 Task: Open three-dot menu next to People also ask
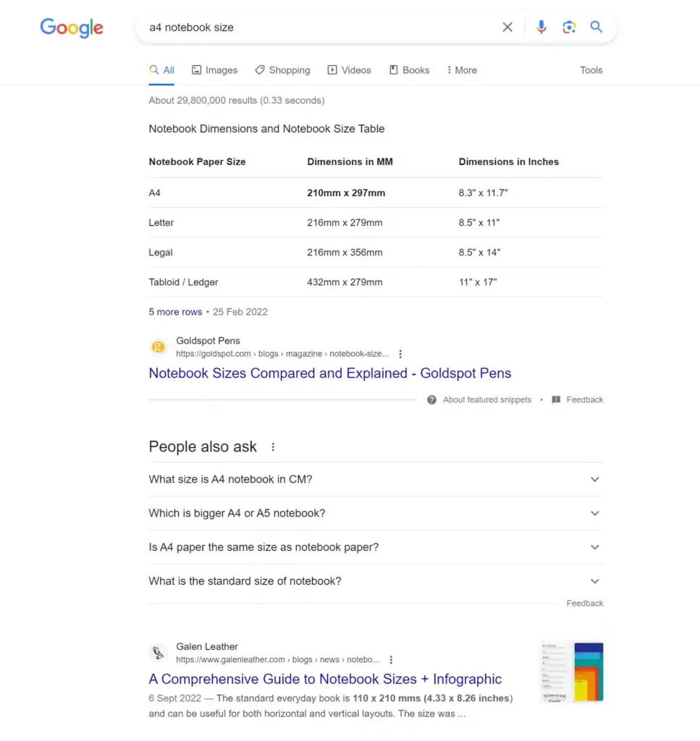(x=273, y=447)
